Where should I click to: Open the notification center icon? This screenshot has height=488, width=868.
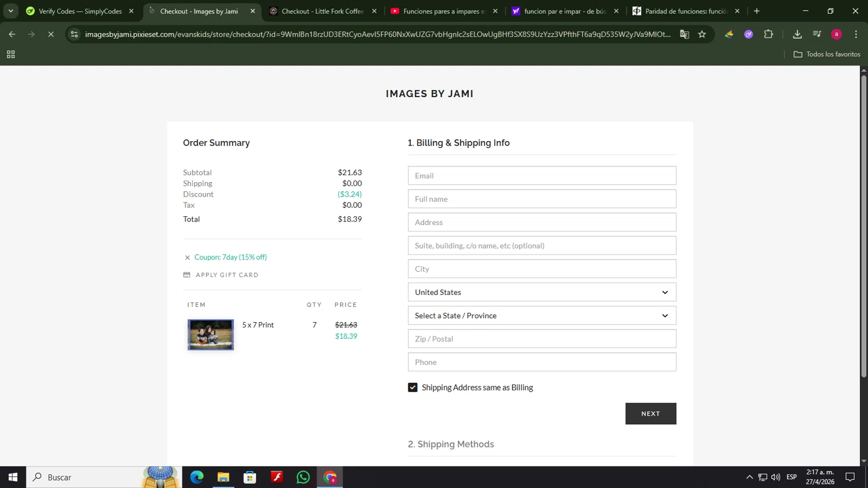850,477
